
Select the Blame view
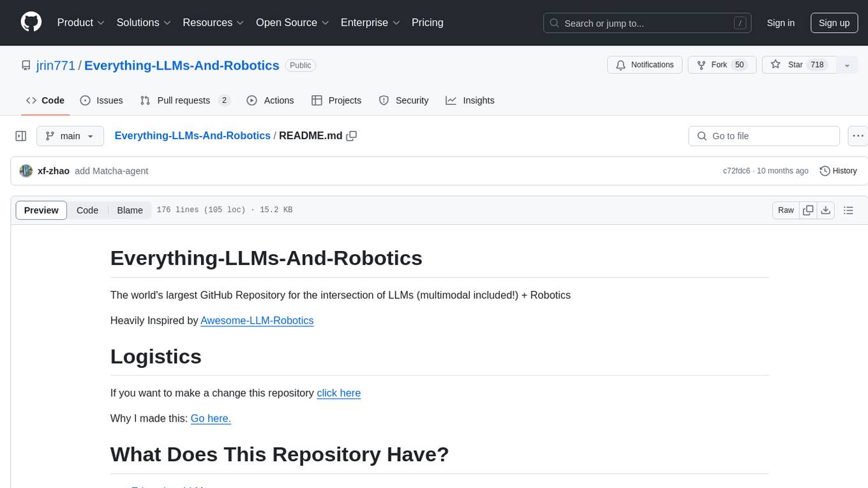(130, 210)
